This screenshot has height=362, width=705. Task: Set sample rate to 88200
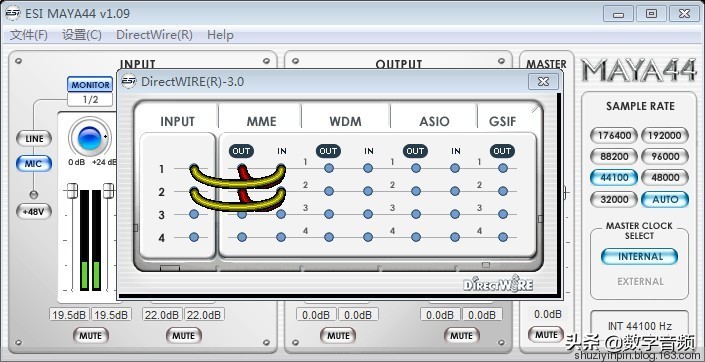[614, 156]
